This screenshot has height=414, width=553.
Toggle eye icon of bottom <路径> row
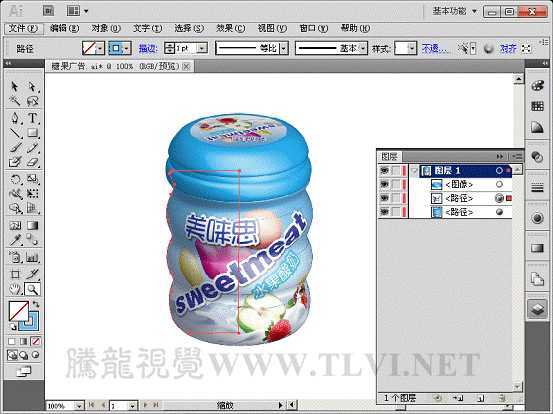tap(384, 212)
